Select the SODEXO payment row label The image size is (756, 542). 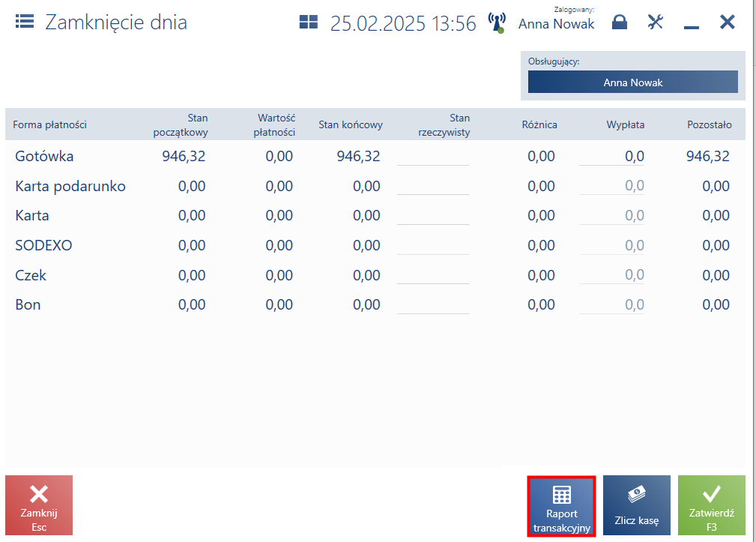click(x=43, y=245)
